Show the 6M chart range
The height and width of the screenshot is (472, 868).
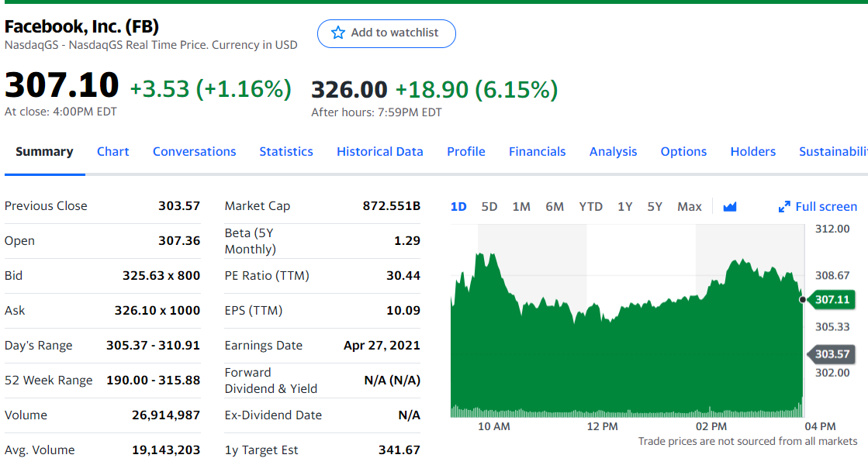pyautogui.click(x=555, y=207)
